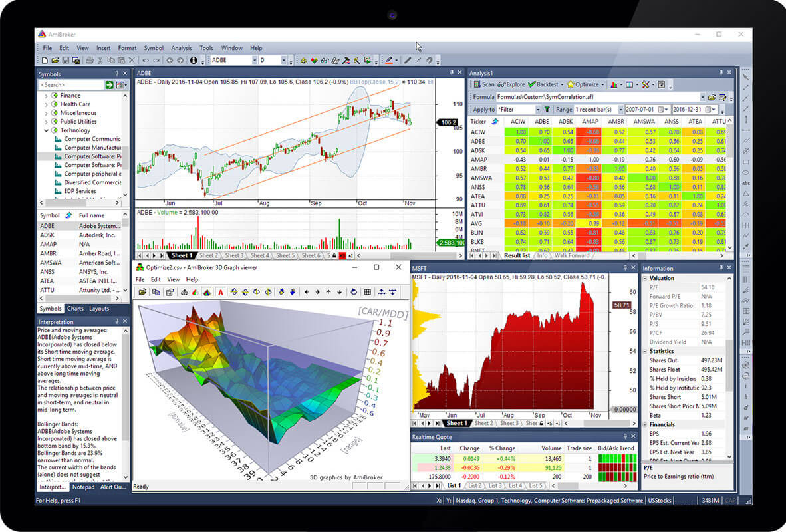
Task: Copy the graph in 3D Graph viewer toolbar
Action: [x=156, y=292]
